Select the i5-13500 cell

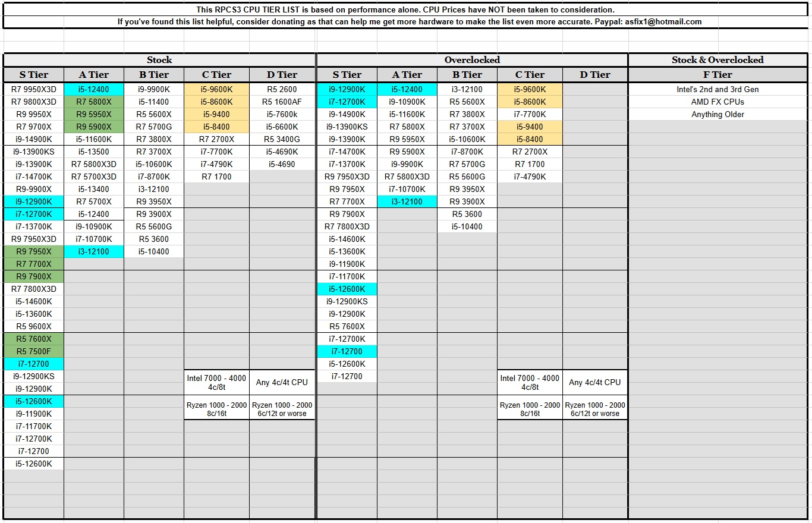(94, 152)
